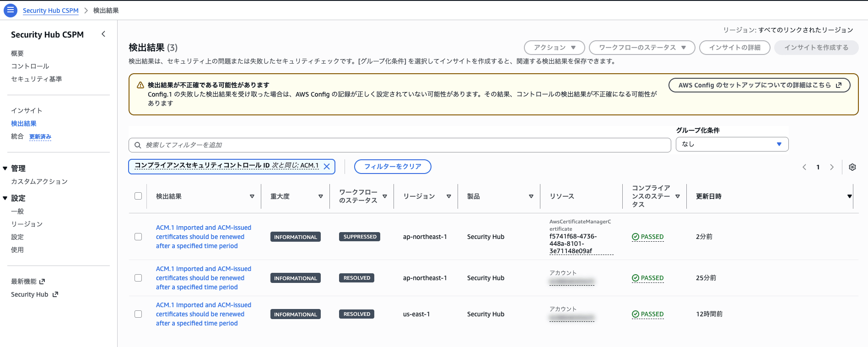Click インサイトを作成する button
Image resolution: width=868 pixels, height=347 pixels.
click(816, 48)
